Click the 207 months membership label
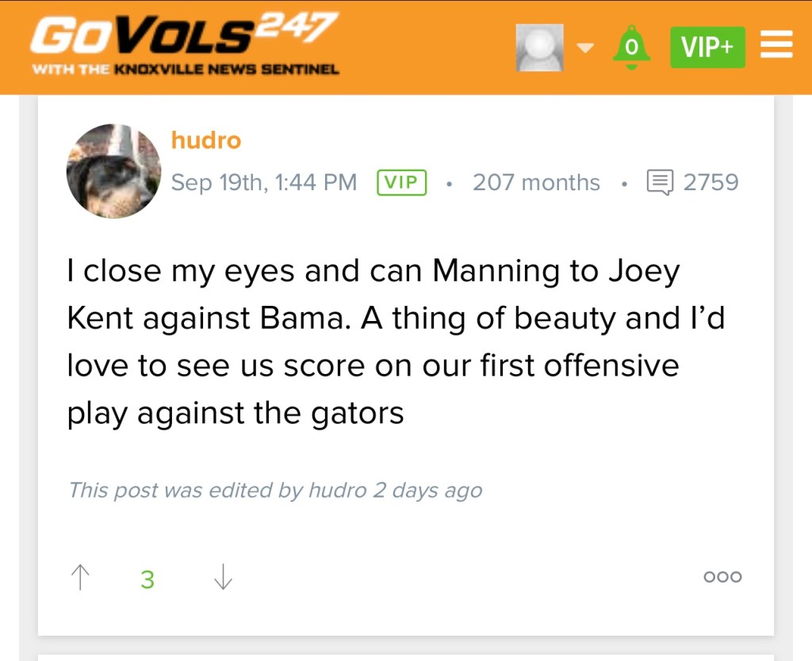 coord(536,182)
